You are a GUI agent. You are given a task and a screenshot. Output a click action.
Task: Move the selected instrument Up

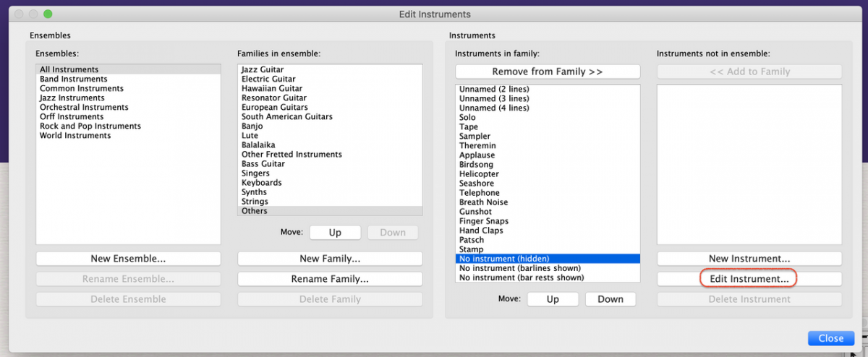[553, 299]
